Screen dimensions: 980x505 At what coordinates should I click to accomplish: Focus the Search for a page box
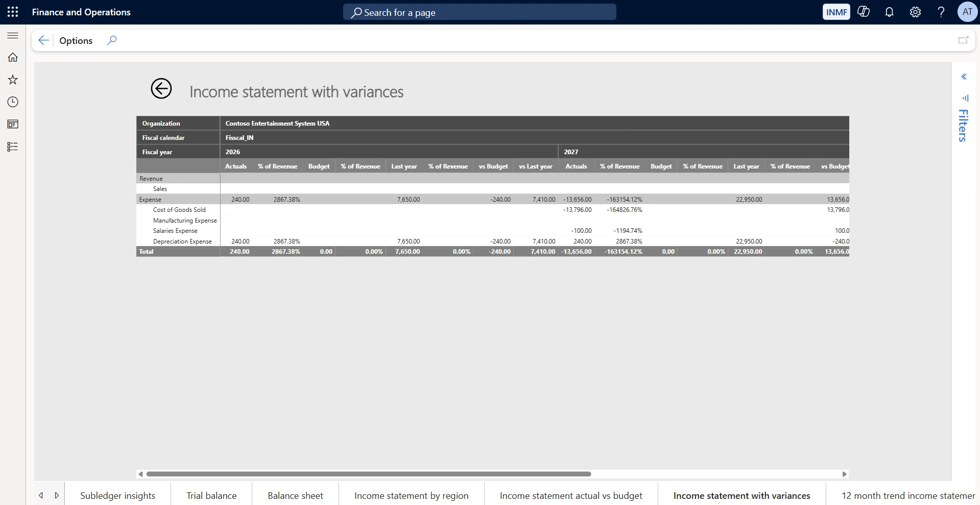point(480,12)
